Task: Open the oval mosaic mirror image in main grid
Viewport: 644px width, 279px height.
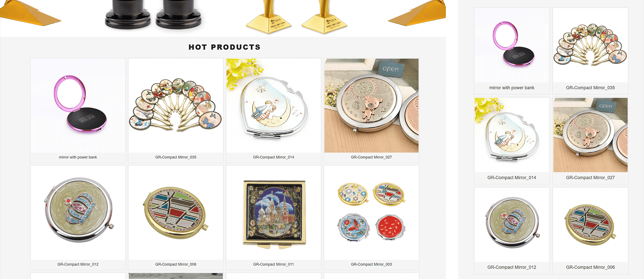Action: coord(176,213)
